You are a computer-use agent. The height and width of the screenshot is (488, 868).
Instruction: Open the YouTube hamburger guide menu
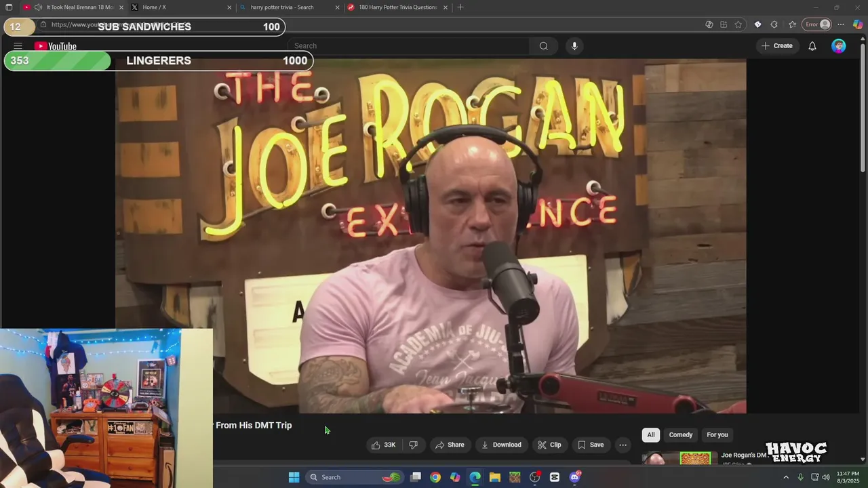point(18,46)
